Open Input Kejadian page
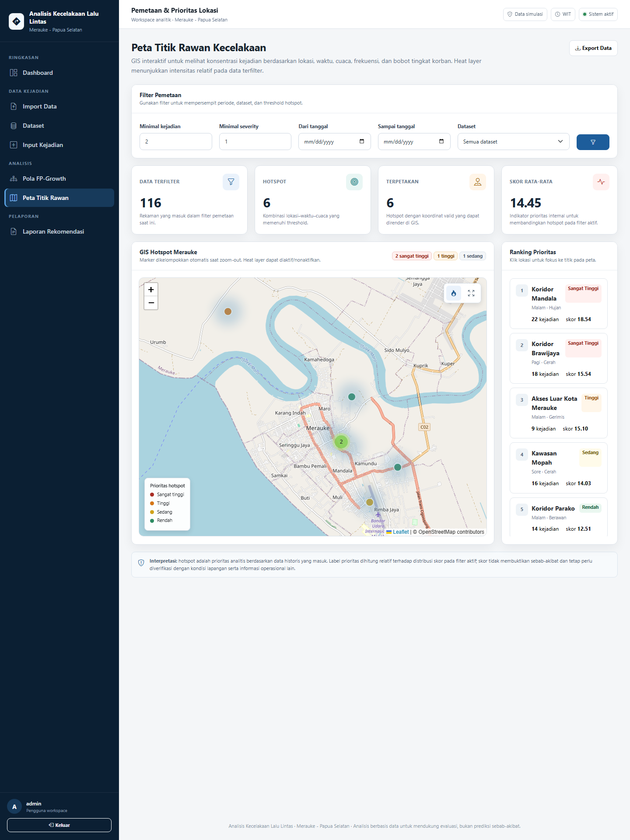This screenshot has height=840, width=630. click(x=59, y=145)
